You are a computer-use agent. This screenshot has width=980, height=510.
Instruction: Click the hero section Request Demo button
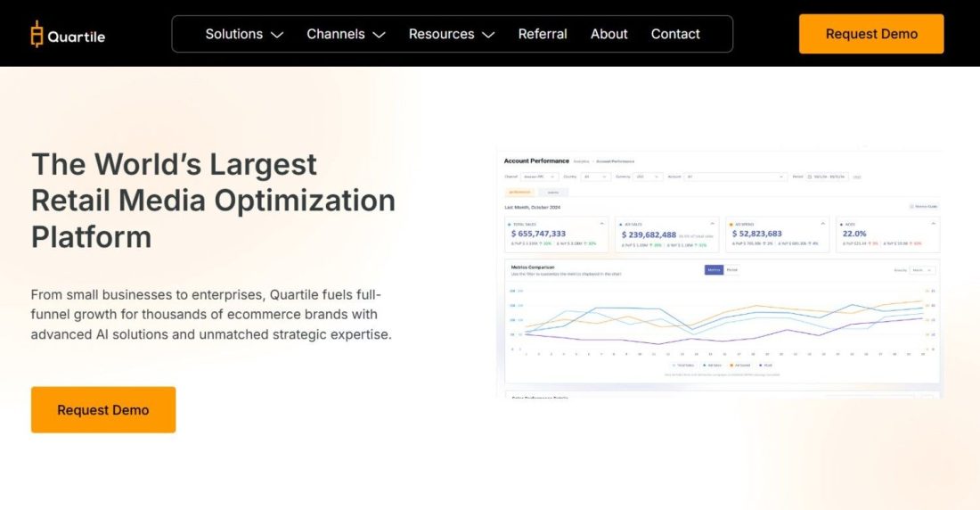click(x=102, y=410)
